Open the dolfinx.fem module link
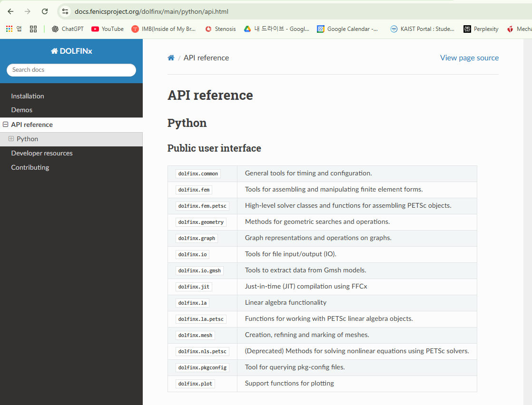The height and width of the screenshot is (405, 532). [194, 190]
